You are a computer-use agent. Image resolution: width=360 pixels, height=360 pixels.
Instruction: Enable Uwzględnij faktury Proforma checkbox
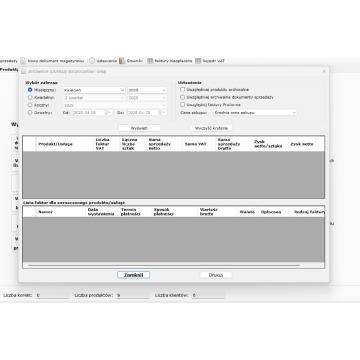[182, 105]
